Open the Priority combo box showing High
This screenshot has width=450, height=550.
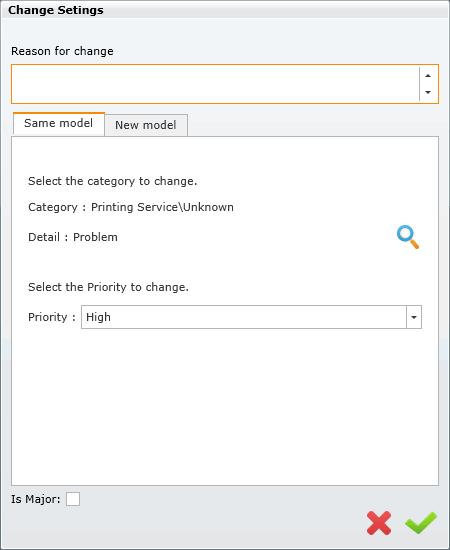[x=251, y=317]
